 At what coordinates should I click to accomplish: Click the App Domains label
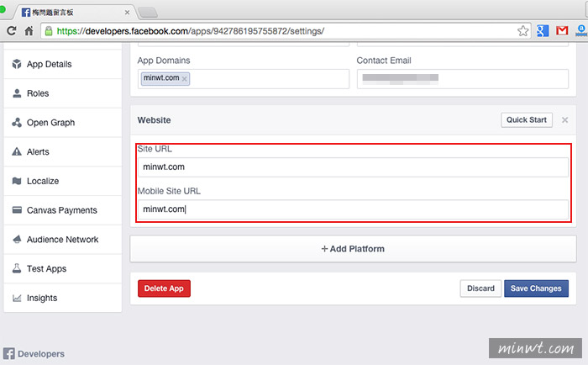[164, 61]
